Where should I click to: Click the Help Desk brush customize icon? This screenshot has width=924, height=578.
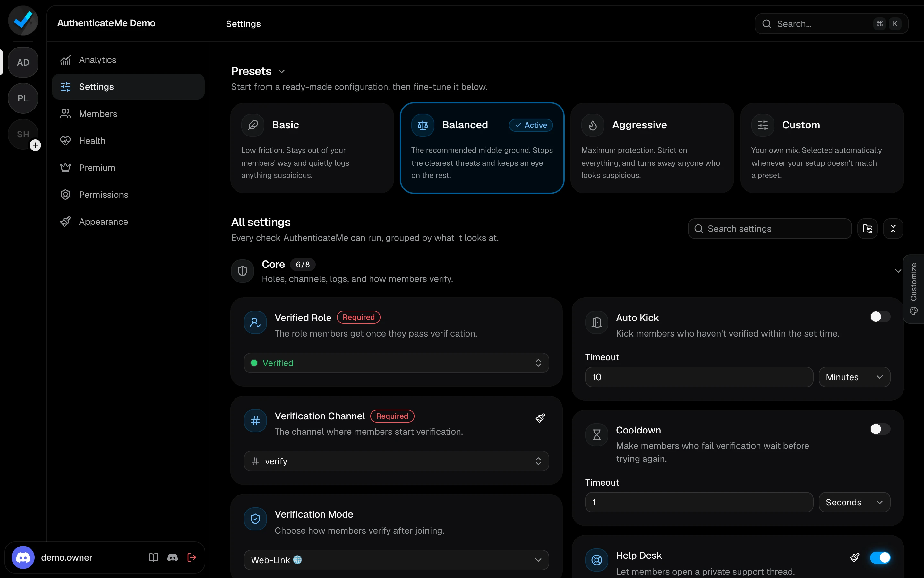tap(855, 557)
